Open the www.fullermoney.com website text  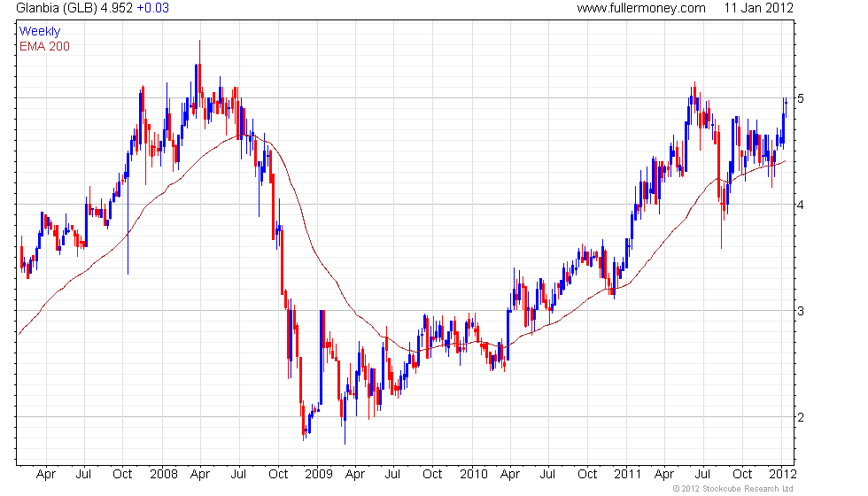tap(641, 8)
